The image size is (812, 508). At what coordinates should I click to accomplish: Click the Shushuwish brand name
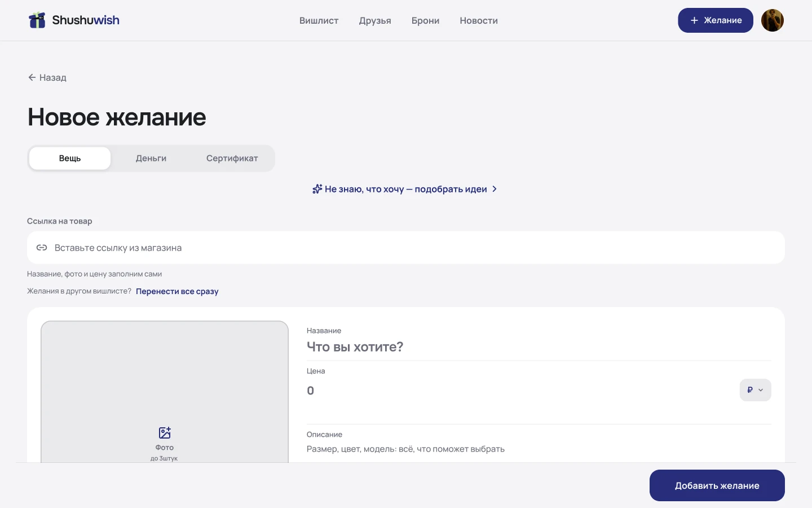pos(86,20)
